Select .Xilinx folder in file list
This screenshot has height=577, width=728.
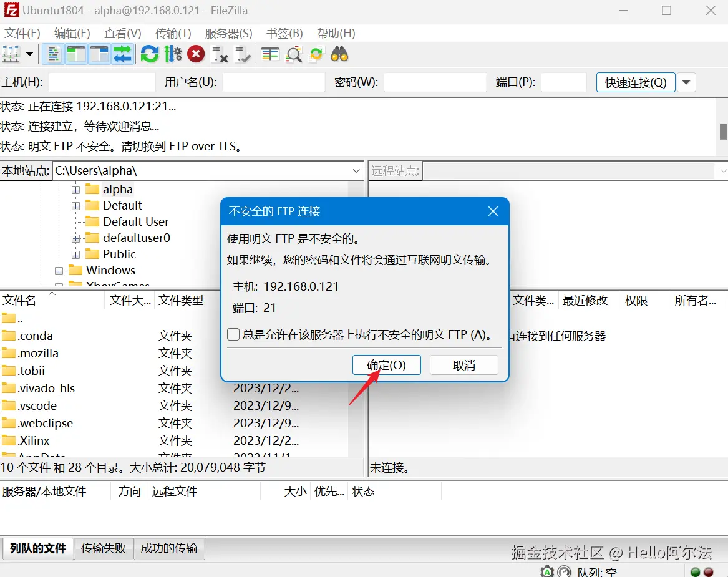coord(34,440)
